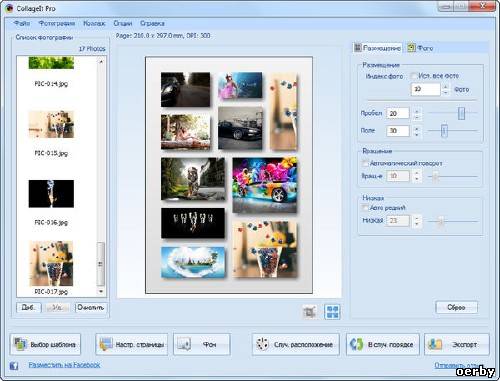Increase Поле value with the up arrow
This screenshot has height=381, width=500.
(x=417, y=128)
